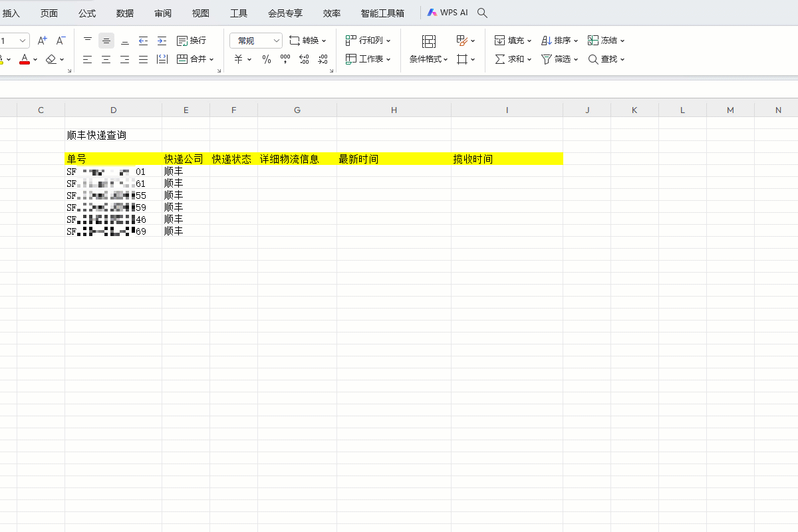Expand the 筛选 filter dropdown

(x=576, y=59)
